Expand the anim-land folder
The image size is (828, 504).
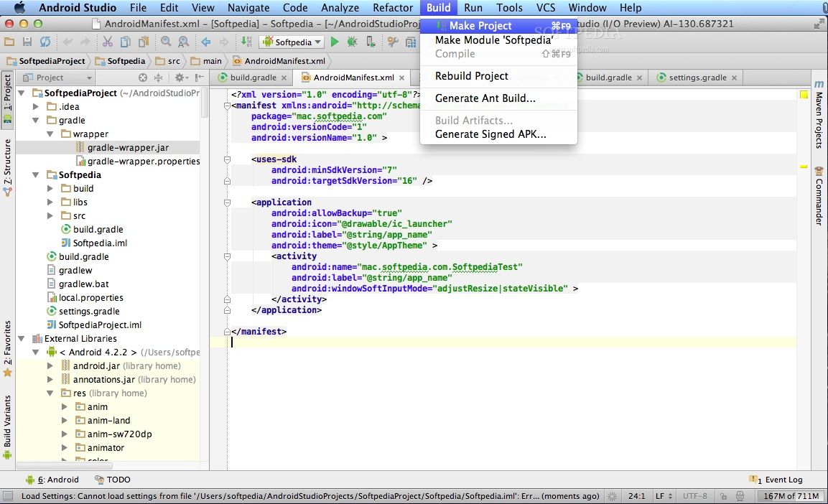click(x=65, y=420)
